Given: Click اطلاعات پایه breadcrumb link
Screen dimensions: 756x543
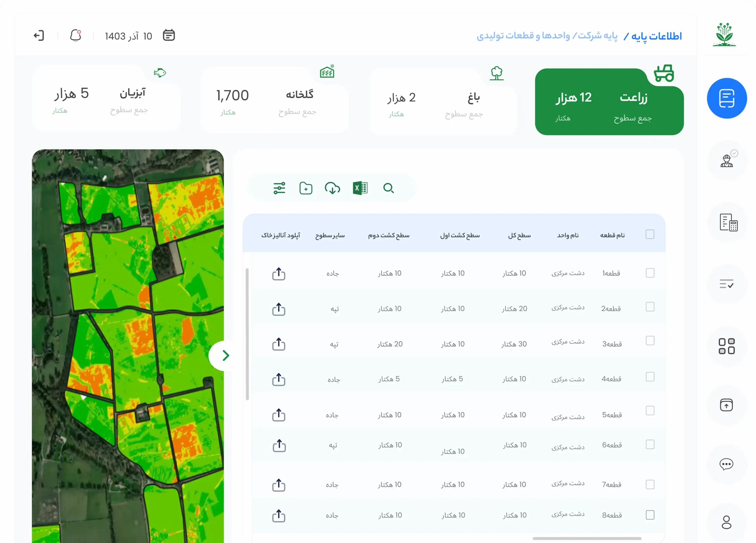Looking at the screenshot, I should [x=657, y=36].
